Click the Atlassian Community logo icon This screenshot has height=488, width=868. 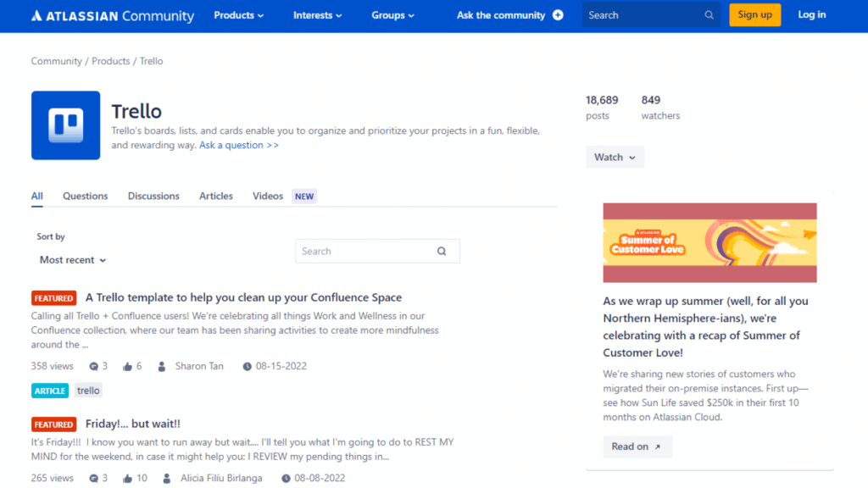[36, 14]
